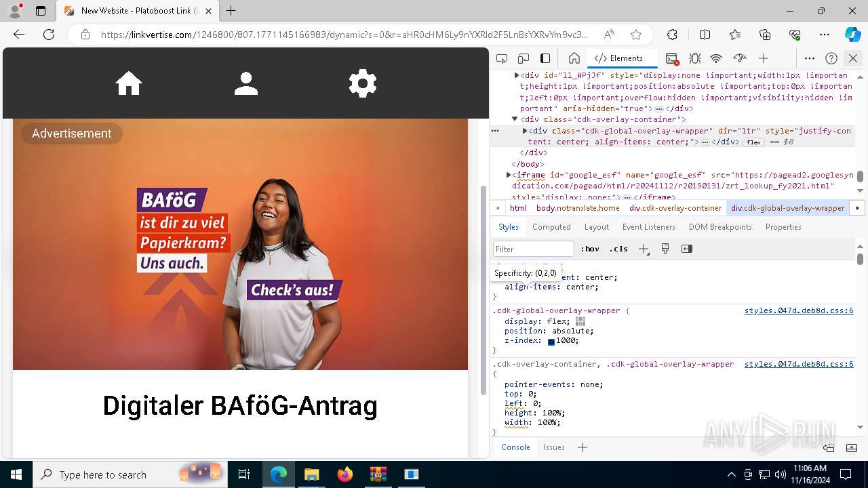
Task: Click the Styles filter input field
Action: point(534,249)
